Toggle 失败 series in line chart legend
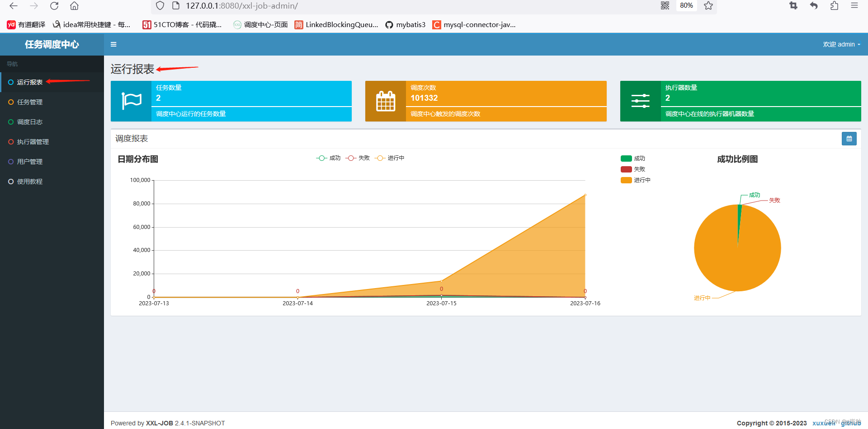 [358, 158]
